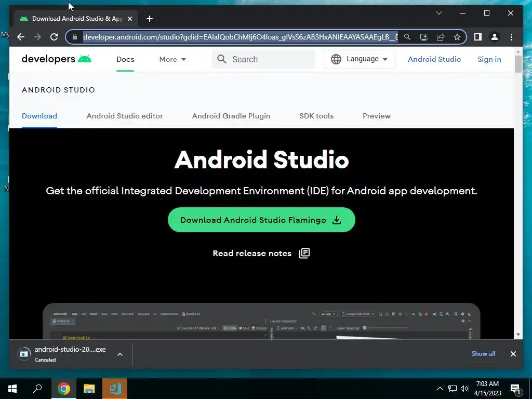The height and width of the screenshot is (399, 532).
Task: Click the page vertical scrollbar thumb
Action: click(x=518, y=64)
